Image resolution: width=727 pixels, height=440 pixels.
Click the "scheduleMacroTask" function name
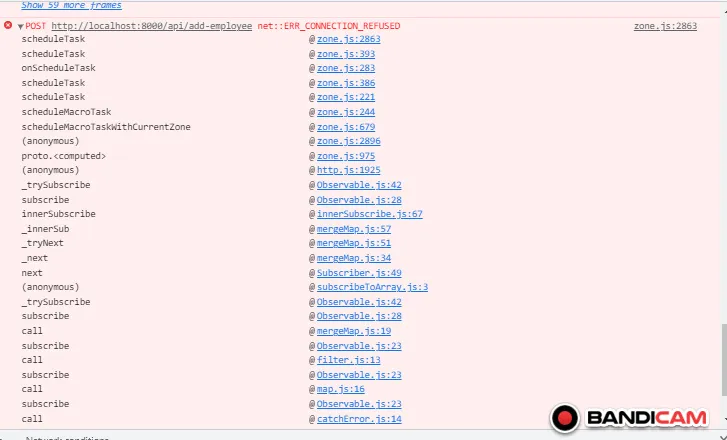point(66,112)
